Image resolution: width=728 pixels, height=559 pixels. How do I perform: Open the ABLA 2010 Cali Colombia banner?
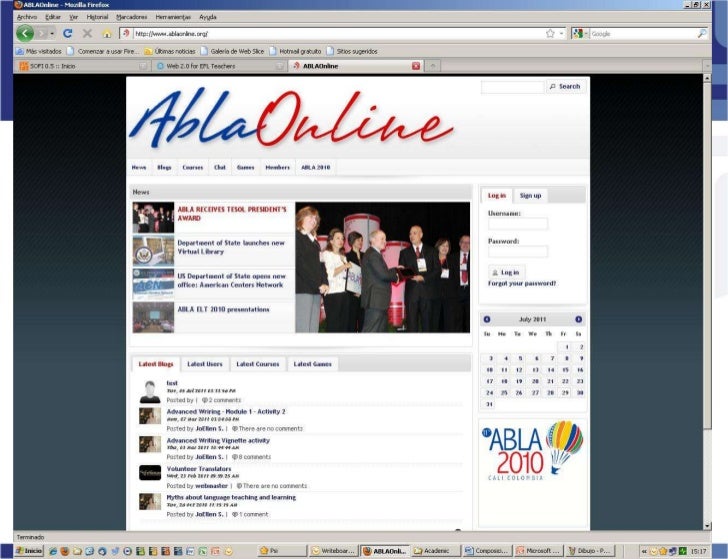(533, 450)
